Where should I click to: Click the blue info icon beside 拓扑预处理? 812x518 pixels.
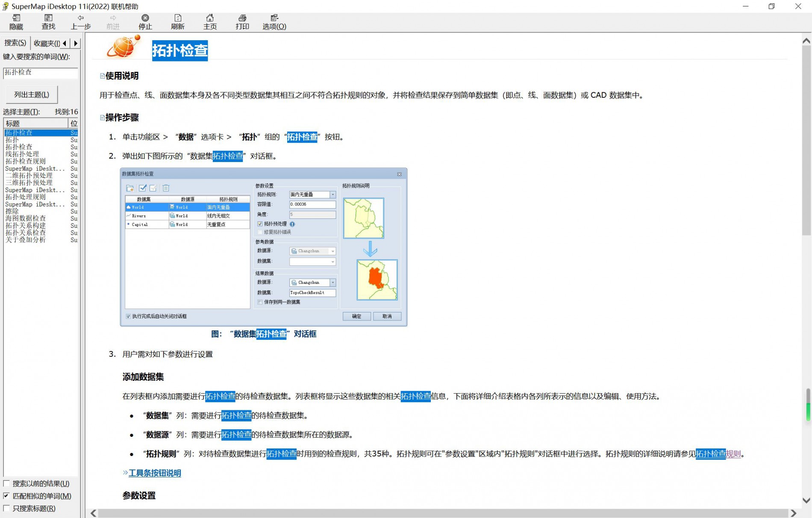tap(292, 224)
